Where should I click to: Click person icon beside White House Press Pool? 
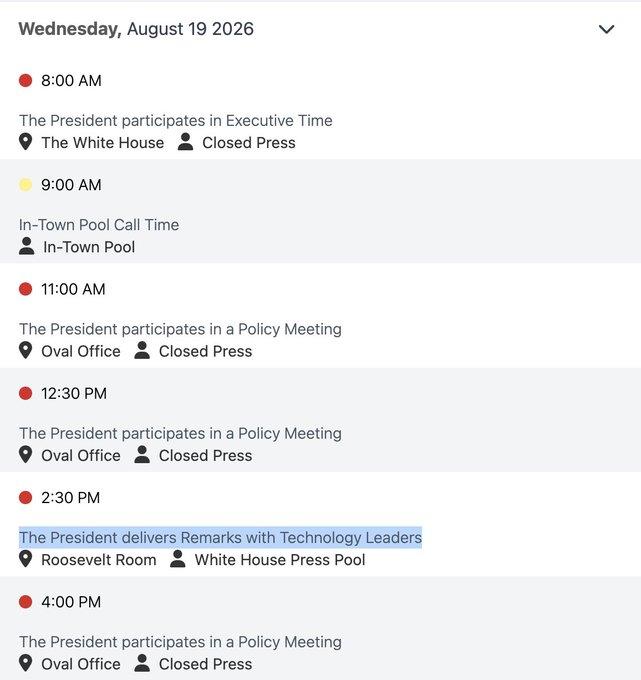pyautogui.click(x=177, y=559)
